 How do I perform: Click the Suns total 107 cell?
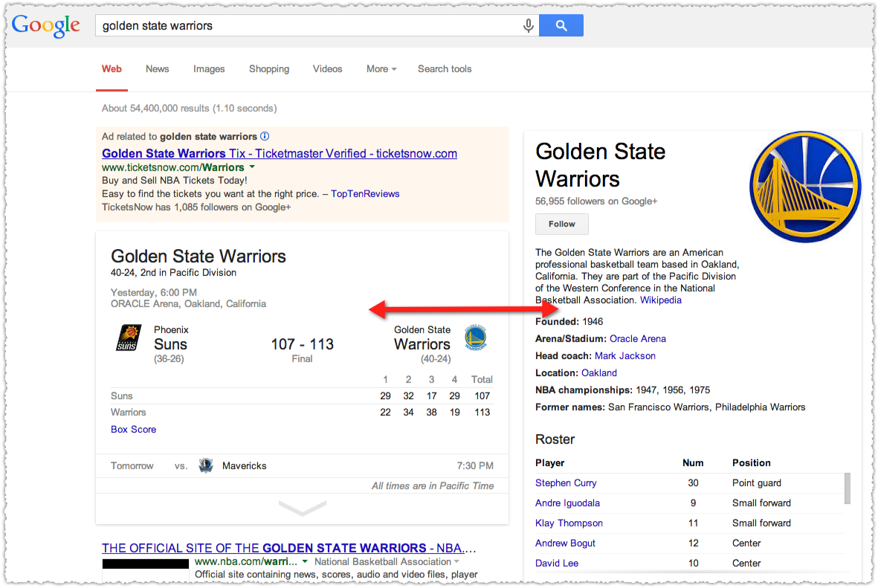(x=482, y=396)
